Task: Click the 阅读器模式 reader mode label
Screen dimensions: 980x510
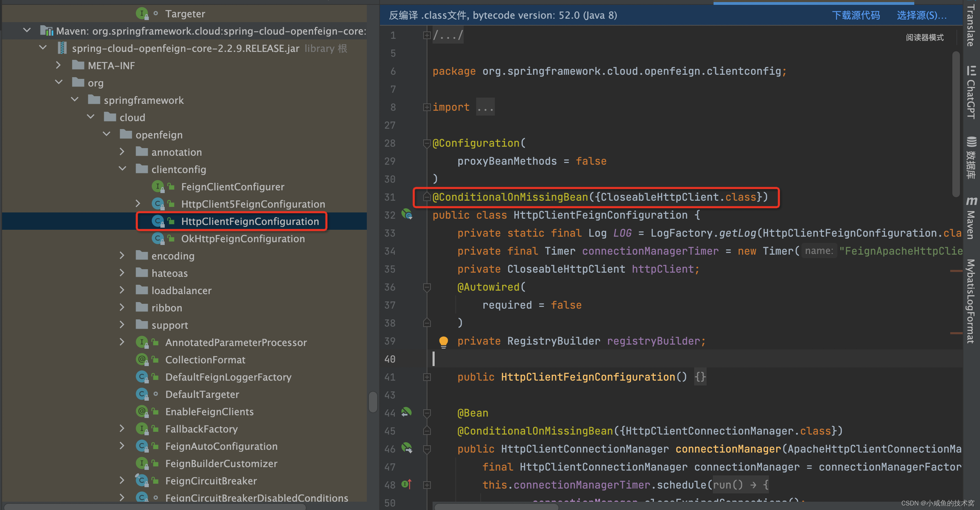Action: (924, 37)
